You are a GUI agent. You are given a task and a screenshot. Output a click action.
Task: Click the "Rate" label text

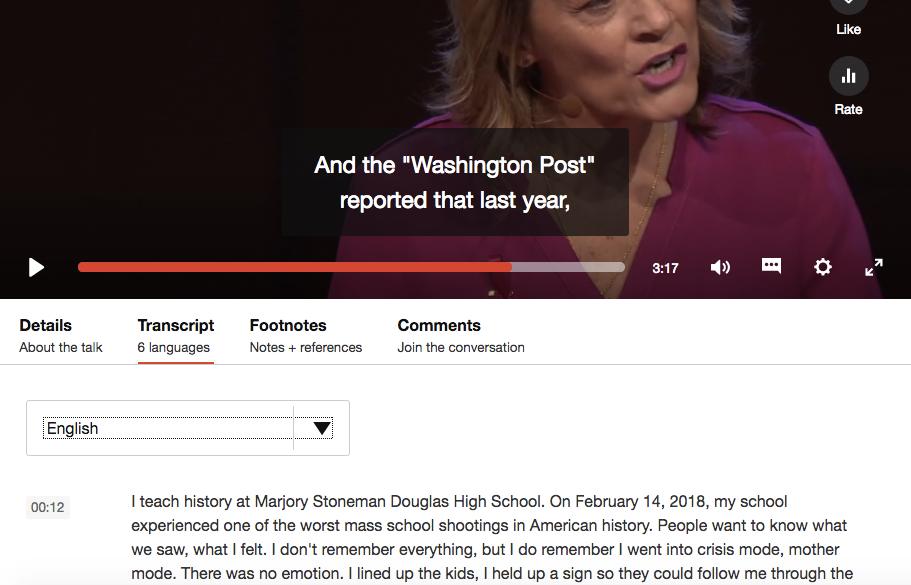click(x=848, y=109)
